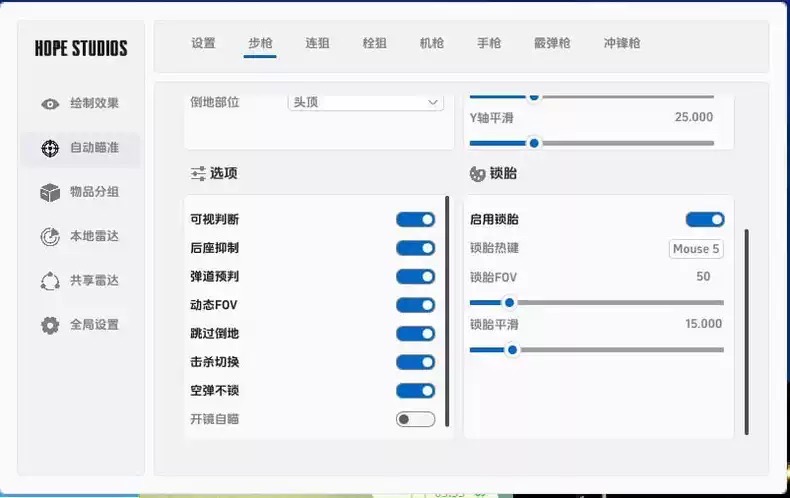Click the 选项 section heading

coord(223,173)
